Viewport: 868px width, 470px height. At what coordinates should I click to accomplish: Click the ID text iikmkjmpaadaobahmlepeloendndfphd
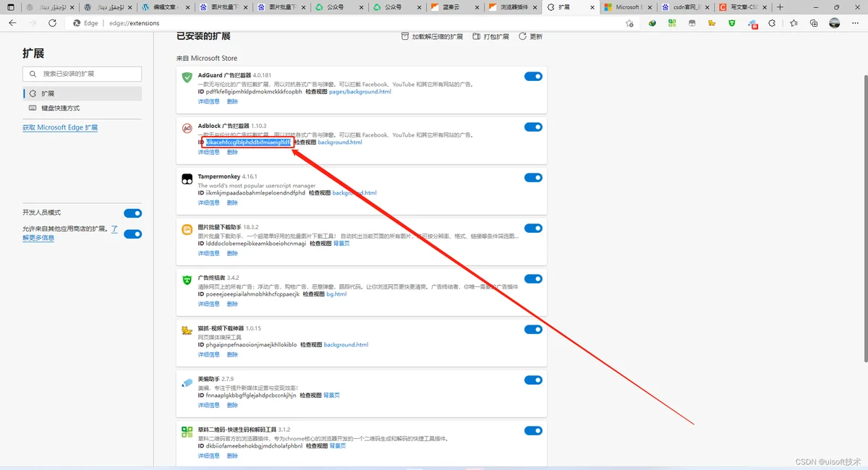pos(255,193)
